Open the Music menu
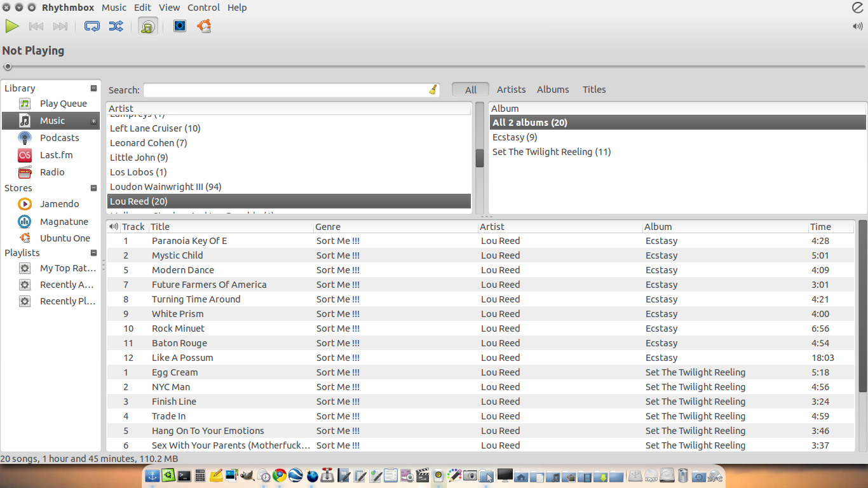Screen dimensions: 868x488 (114, 8)
